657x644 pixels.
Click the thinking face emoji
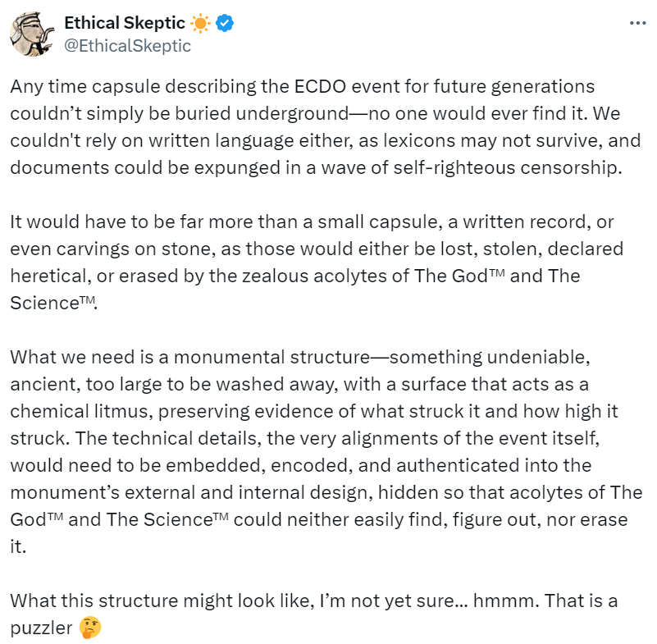pyautogui.click(x=91, y=628)
